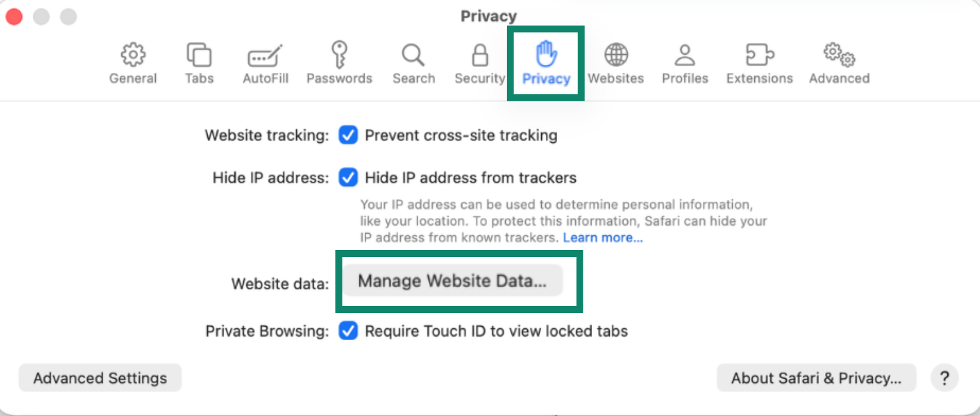Click the Privacy hand icon

pos(545,54)
